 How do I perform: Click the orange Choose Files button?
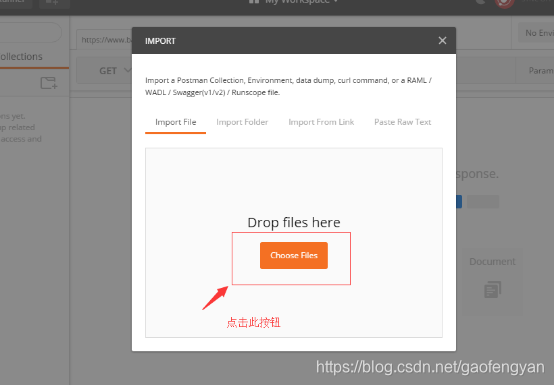point(294,255)
